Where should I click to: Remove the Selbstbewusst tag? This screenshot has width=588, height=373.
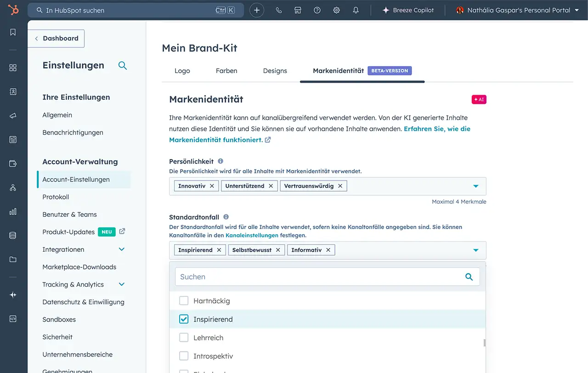[278, 250]
